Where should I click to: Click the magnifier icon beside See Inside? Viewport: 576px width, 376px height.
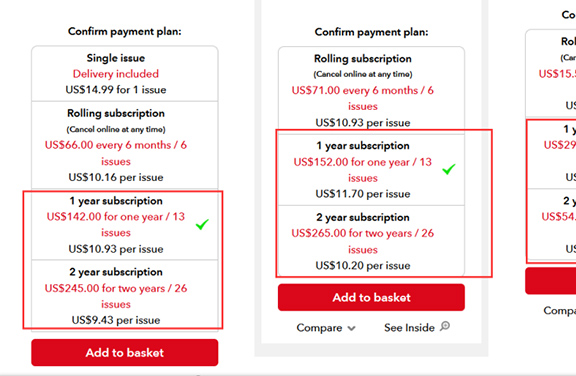pos(445,326)
